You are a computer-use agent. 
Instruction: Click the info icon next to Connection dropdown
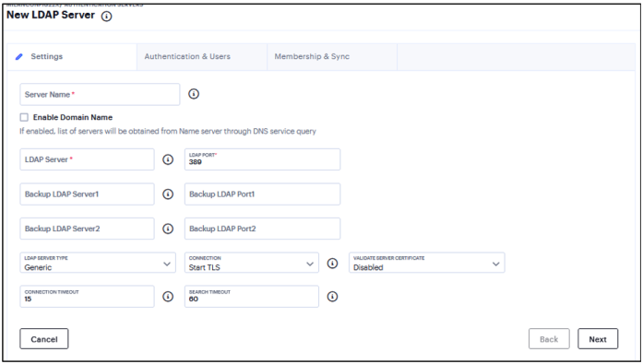point(332,264)
